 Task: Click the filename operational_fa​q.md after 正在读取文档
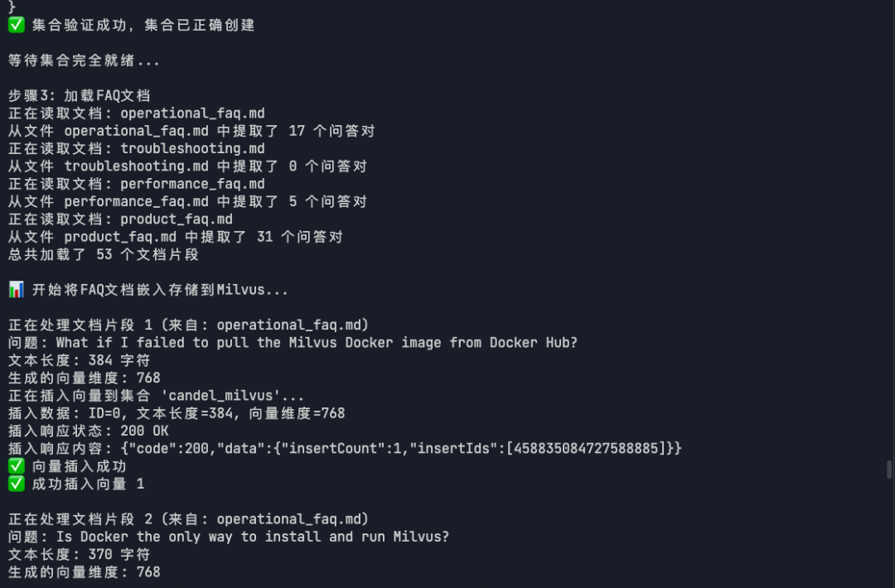192,113
